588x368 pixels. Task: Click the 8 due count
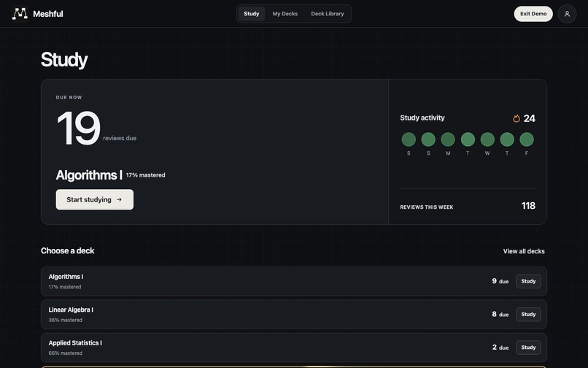tap(494, 314)
